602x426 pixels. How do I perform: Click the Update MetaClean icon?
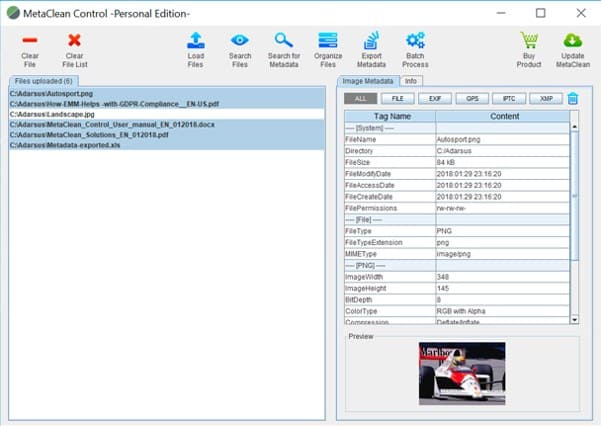tap(572, 40)
